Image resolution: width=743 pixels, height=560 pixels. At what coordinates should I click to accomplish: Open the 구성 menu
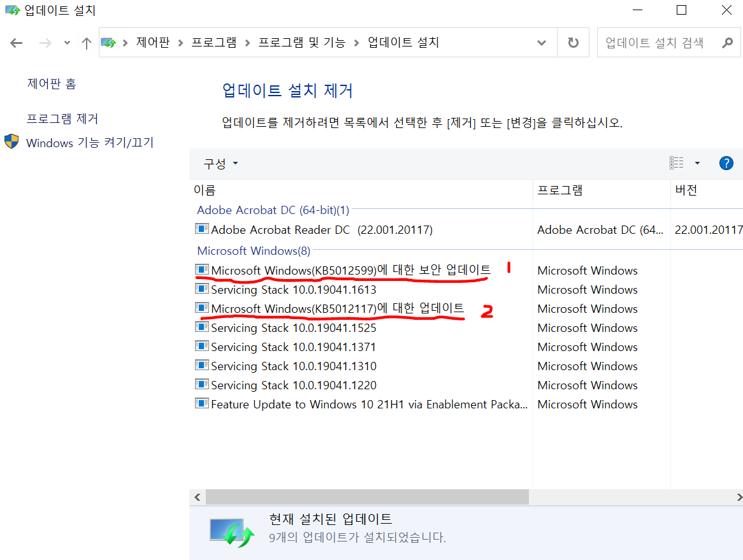(220, 164)
